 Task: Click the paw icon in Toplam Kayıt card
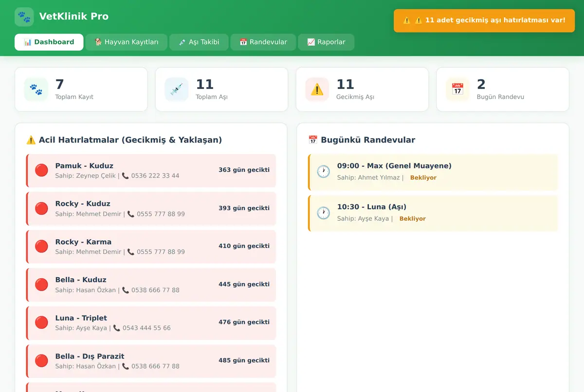(36, 89)
